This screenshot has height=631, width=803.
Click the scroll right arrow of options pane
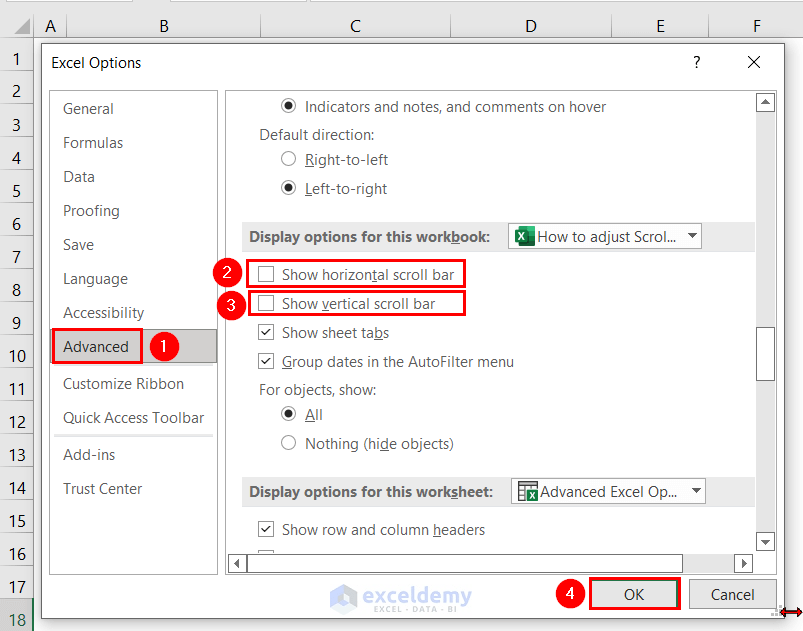pyautogui.click(x=744, y=564)
